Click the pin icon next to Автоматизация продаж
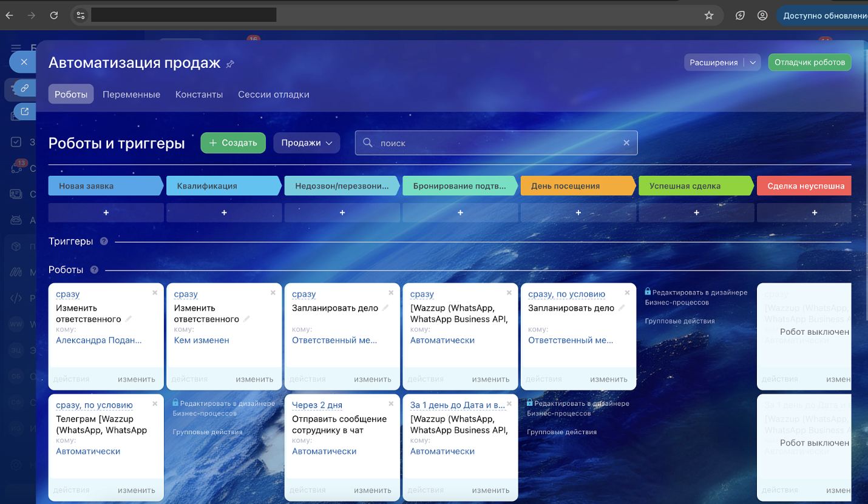 (x=230, y=64)
